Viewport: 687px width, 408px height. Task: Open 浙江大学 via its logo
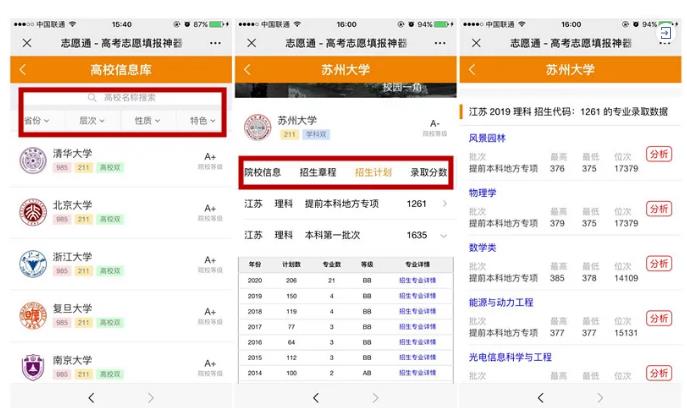tap(33, 263)
